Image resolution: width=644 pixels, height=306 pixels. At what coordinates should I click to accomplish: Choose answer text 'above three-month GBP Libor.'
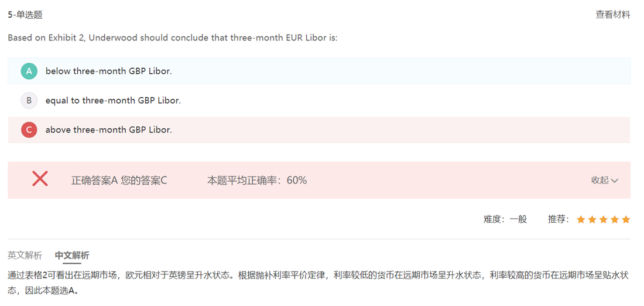coord(108,130)
